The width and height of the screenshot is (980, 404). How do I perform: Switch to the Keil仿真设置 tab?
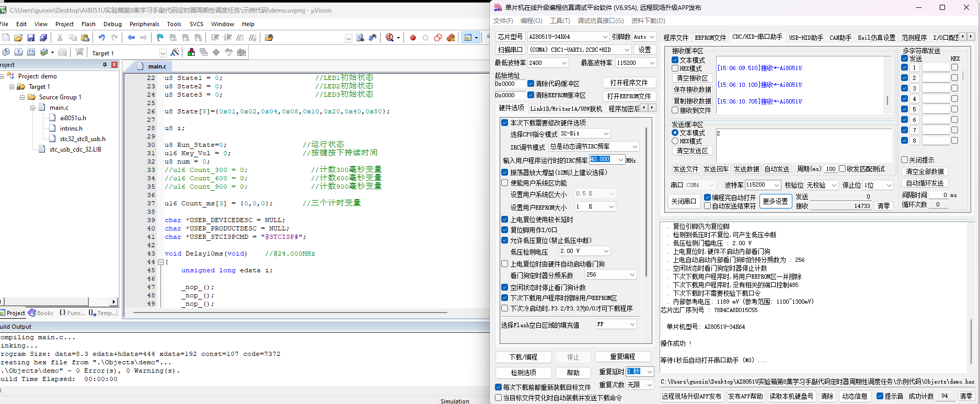(x=877, y=38)
